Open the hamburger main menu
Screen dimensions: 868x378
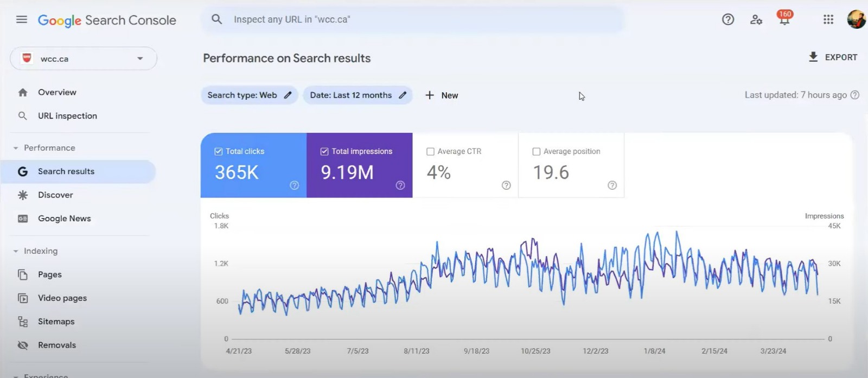pyautogui.click(x=22, y=20)
